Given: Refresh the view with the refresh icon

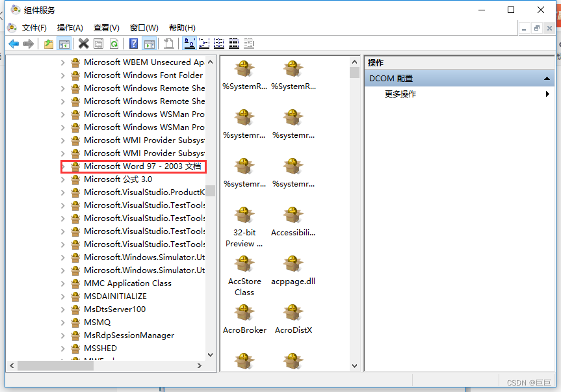Looking at the screenshot, I should pyautogui.click(x=114, y=43).
